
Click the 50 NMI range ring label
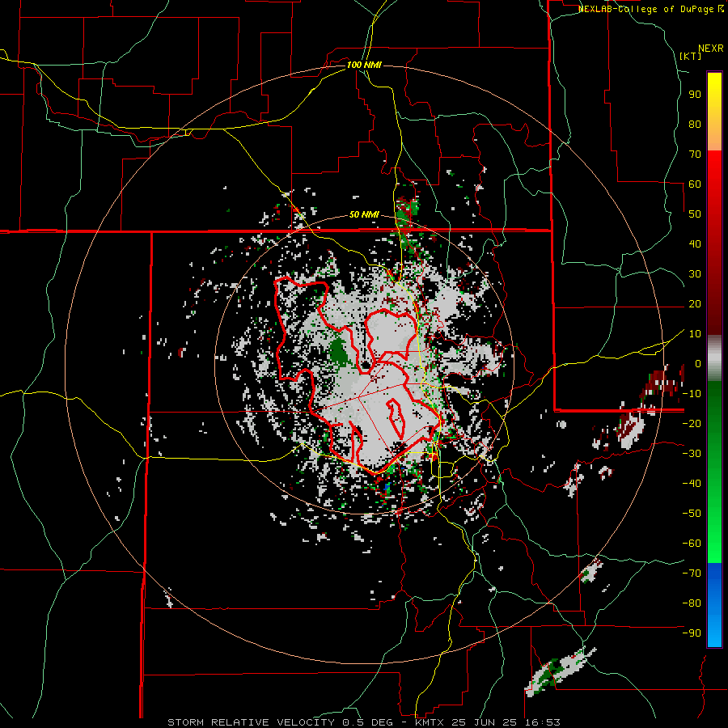click(x=364, y=214)
